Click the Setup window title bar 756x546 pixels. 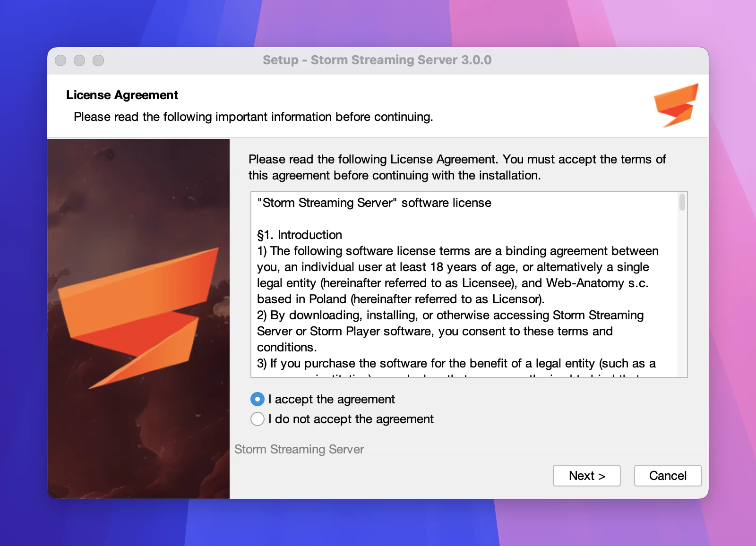tap(377, 60)
